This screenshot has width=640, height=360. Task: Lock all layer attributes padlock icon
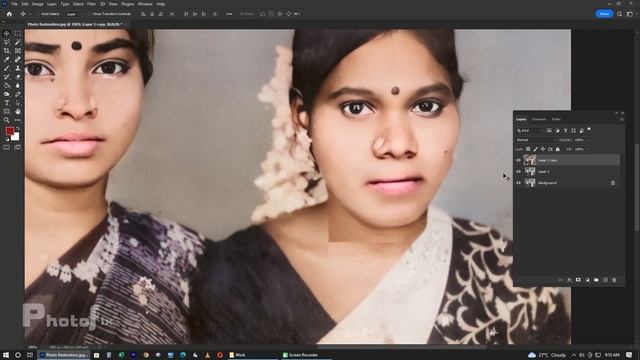tap(558, 149)
